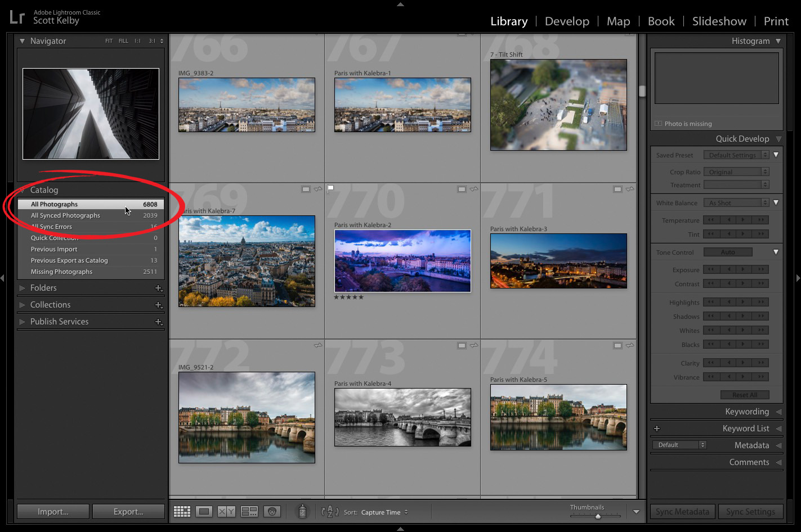
Task: Toggle the flag on thumbnail 770
Action: 330,190
